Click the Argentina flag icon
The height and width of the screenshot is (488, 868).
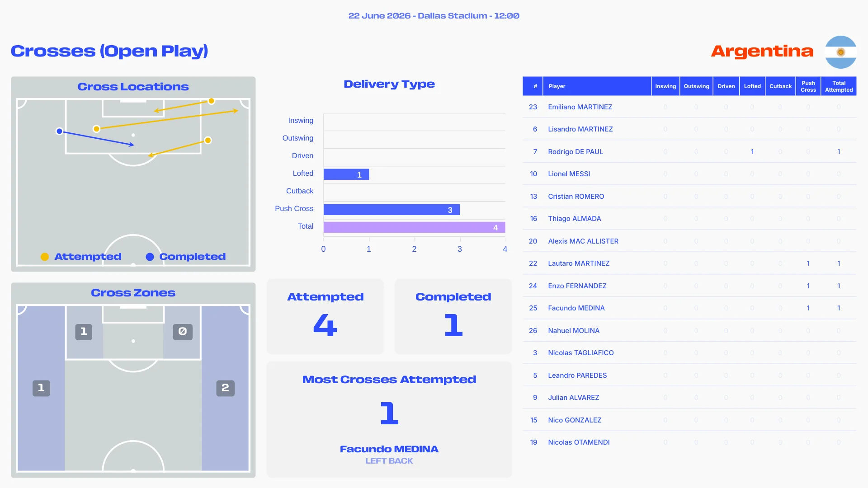840,52
